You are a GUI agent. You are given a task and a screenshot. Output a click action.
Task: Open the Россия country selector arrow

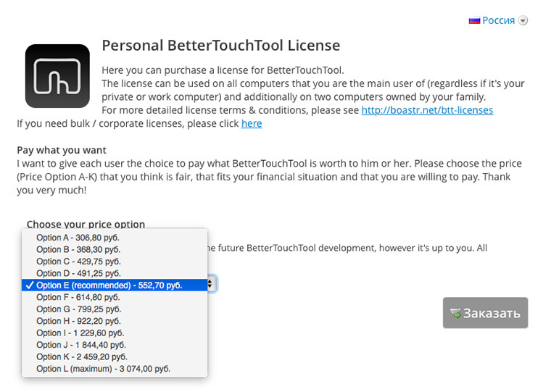pyautogui.click(x=523, y=21)
